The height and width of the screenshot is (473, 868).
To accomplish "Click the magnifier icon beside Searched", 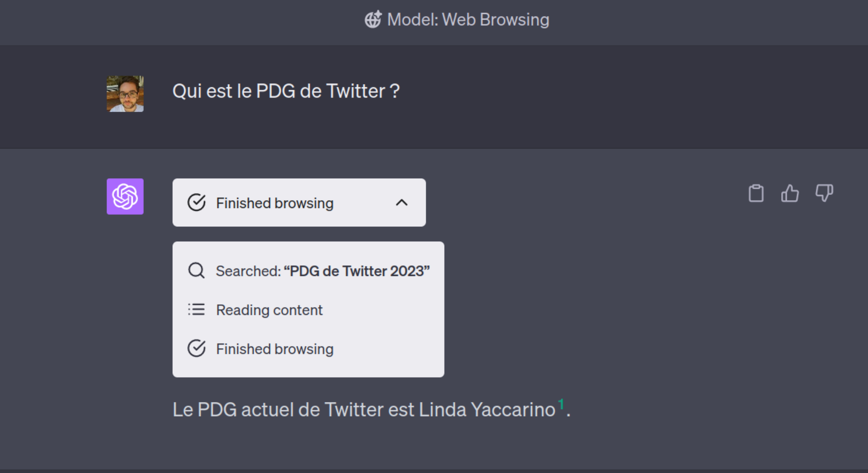I will 196,271.
